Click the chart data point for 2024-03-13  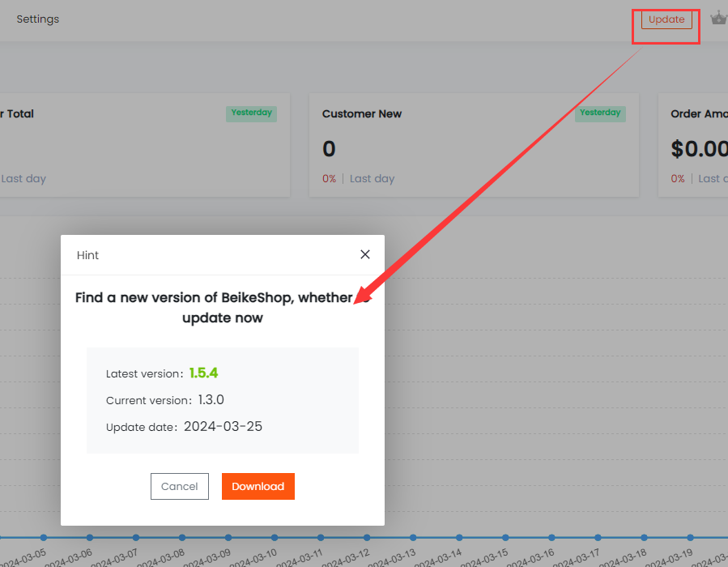click(x=413, y=537)
